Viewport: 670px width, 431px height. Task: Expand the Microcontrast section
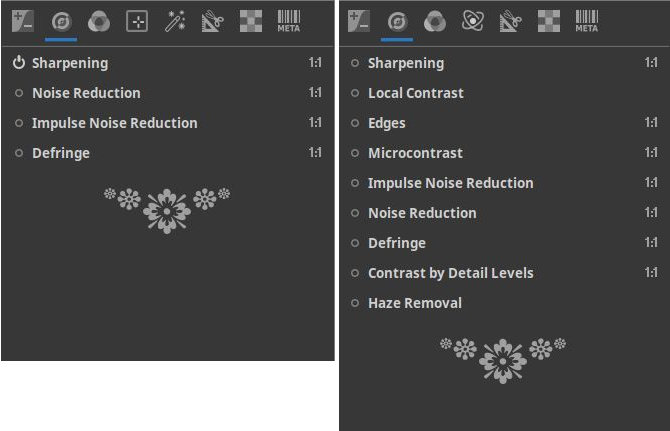pyautogui.click(x=415, y=153)
